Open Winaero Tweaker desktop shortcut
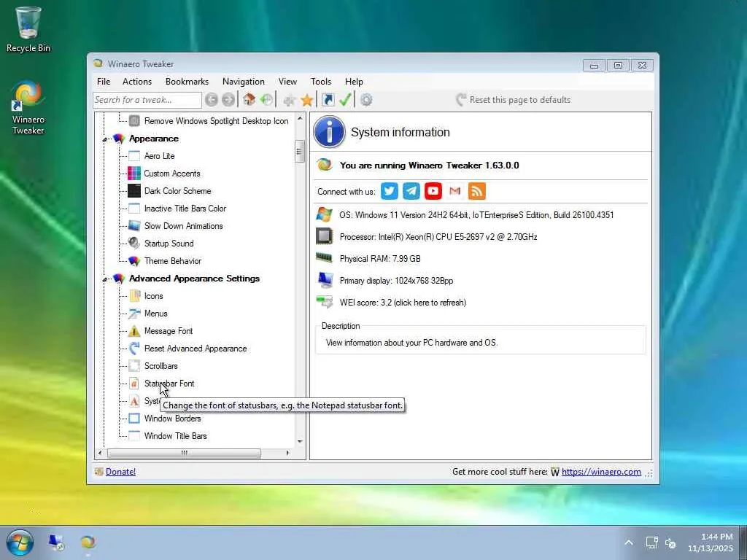This screenshot has width=747, height=560. point(28,108)
